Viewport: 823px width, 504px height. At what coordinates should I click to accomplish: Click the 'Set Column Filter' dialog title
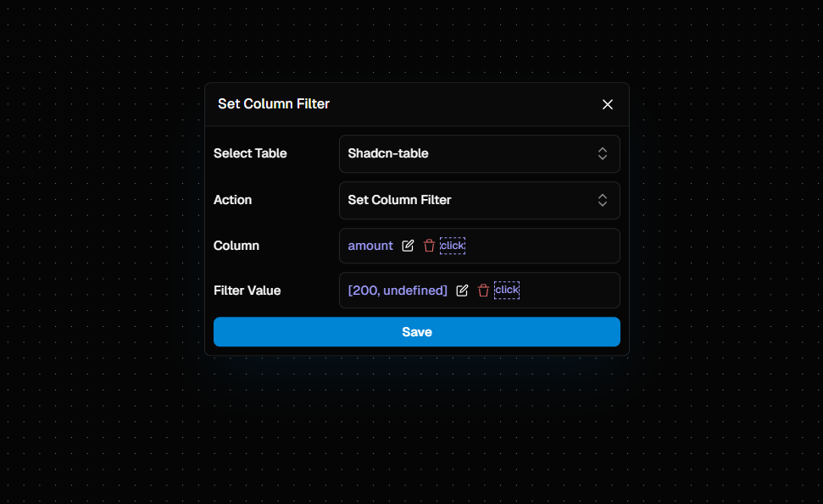click(x=274, y=104)
